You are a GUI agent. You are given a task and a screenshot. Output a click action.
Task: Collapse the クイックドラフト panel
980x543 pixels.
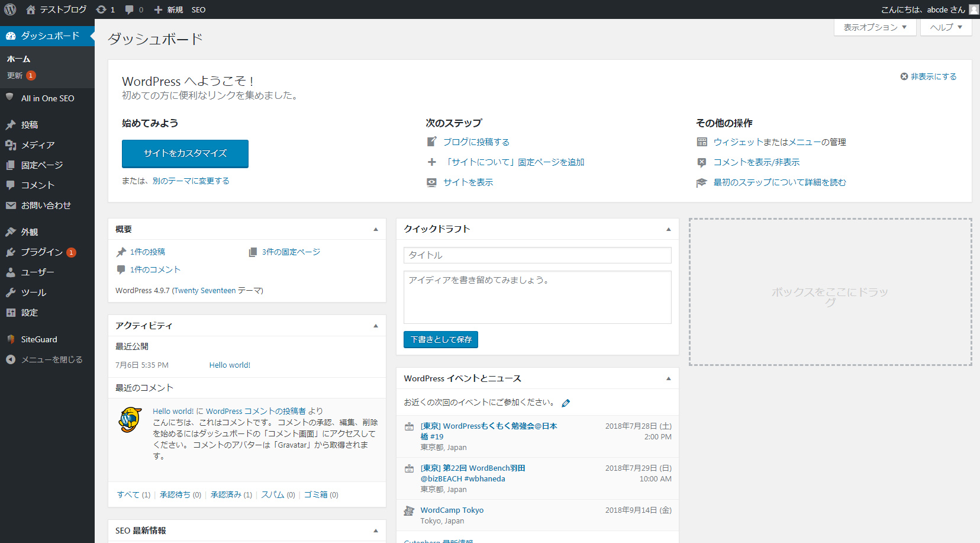point(668,229)
